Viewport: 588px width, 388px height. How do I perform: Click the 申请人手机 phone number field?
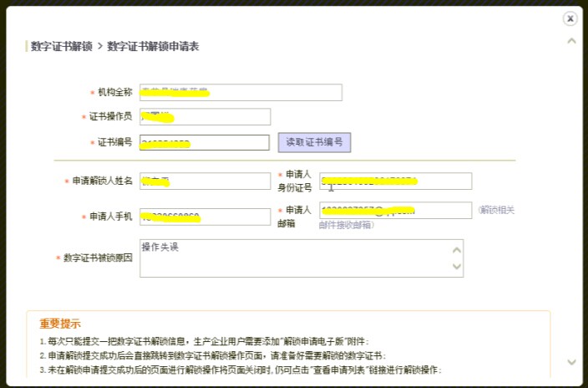[x=205, y=217]
